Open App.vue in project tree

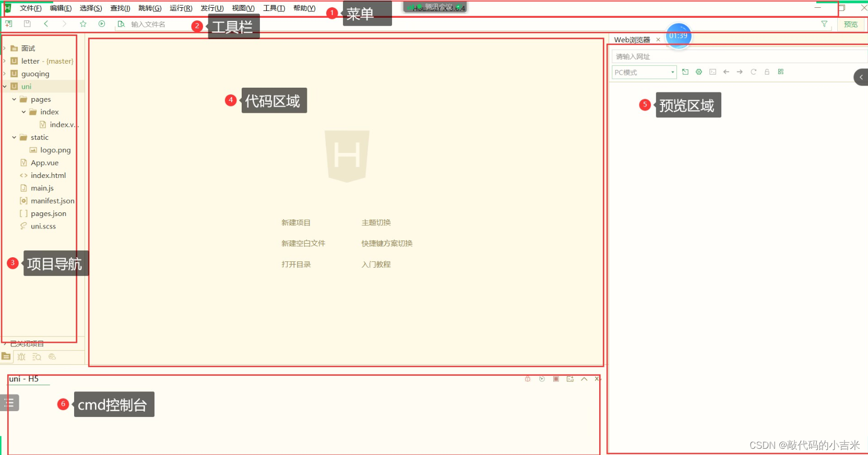44,163
